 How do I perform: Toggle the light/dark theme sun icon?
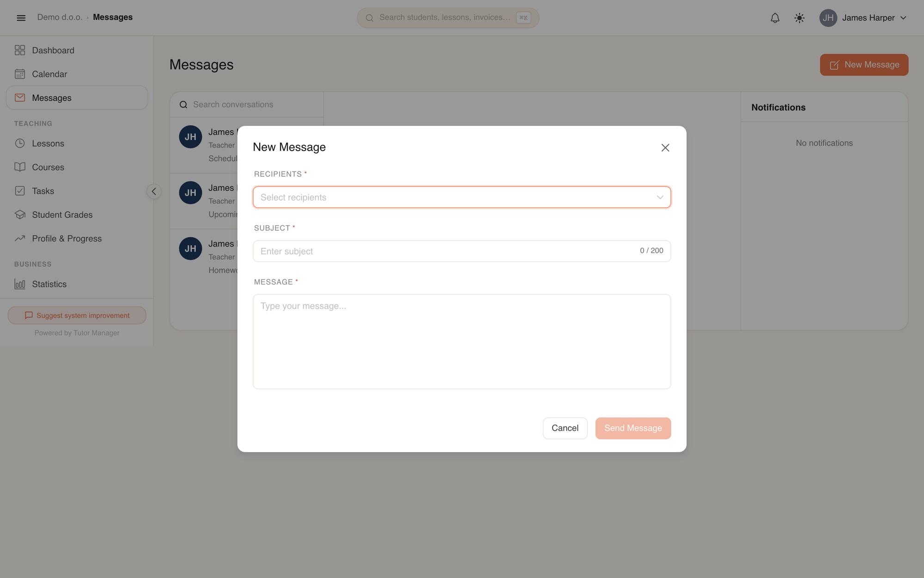pyautogui.click(x=799, y=18)
